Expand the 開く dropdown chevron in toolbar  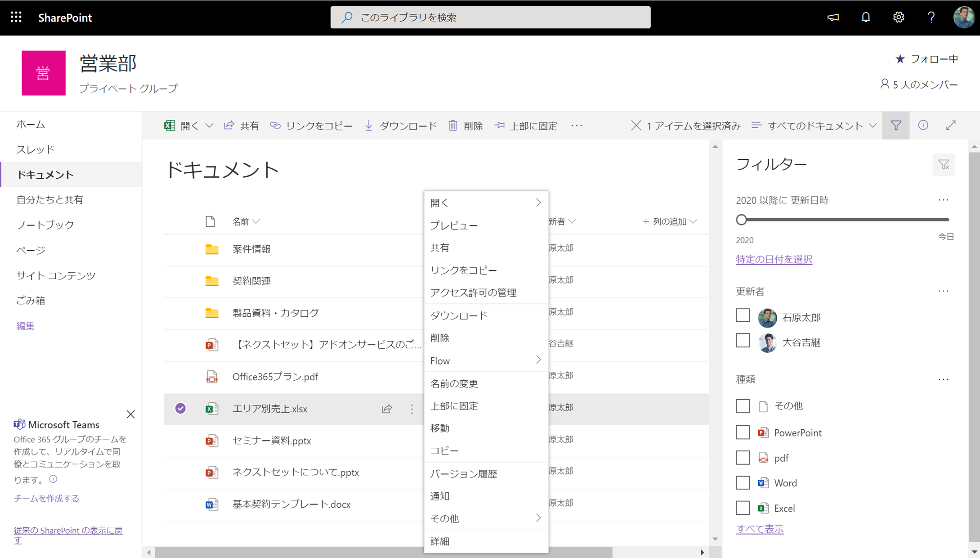click(x=210, y=126)
